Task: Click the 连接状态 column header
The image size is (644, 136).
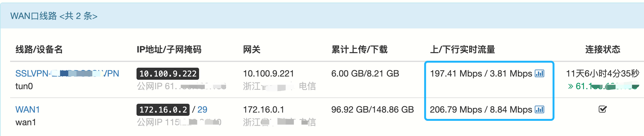Action: click(603, 49)
